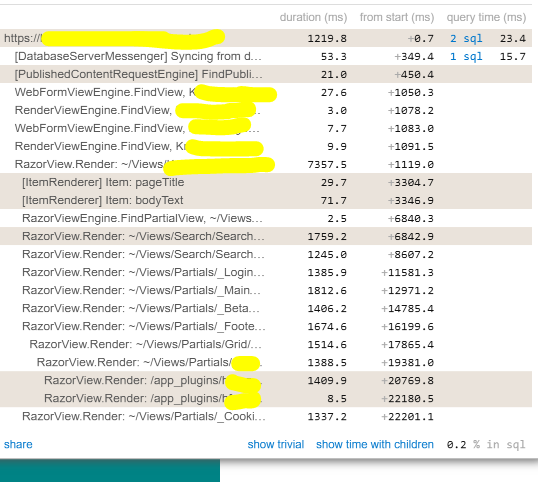Click the +16199.6 from start value

[407, 326]
